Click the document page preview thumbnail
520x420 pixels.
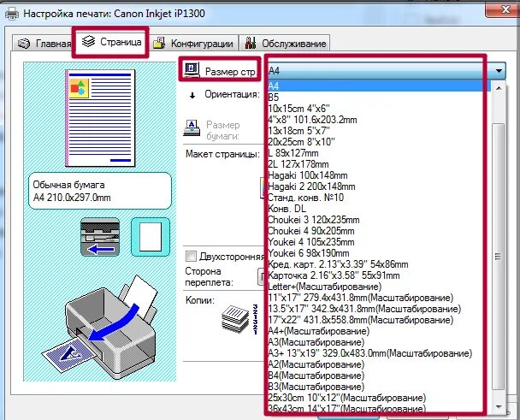pyautogui.click(x=100, y=118)
